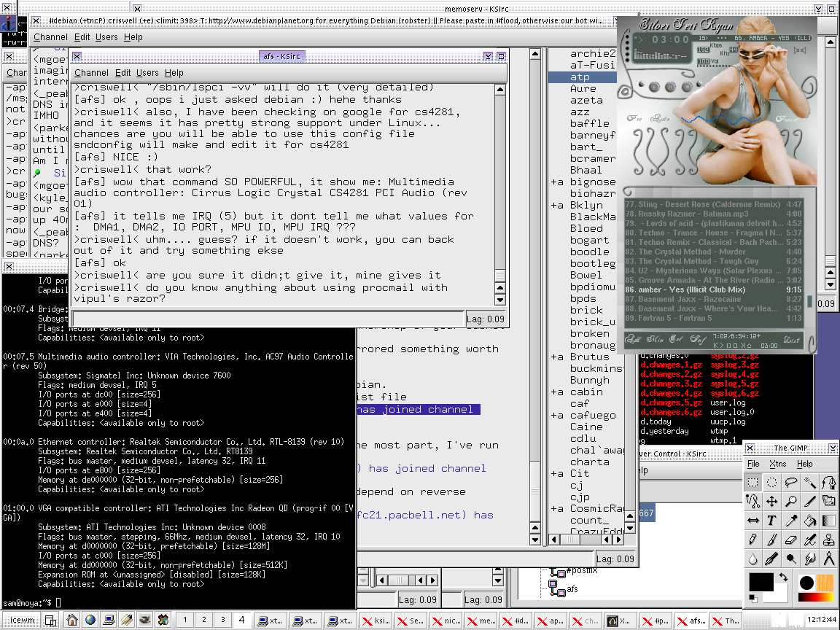The height and width of the screenshot is (630, 840).
Task: Reset GIMP colors to default black and white
Action: 753,598
